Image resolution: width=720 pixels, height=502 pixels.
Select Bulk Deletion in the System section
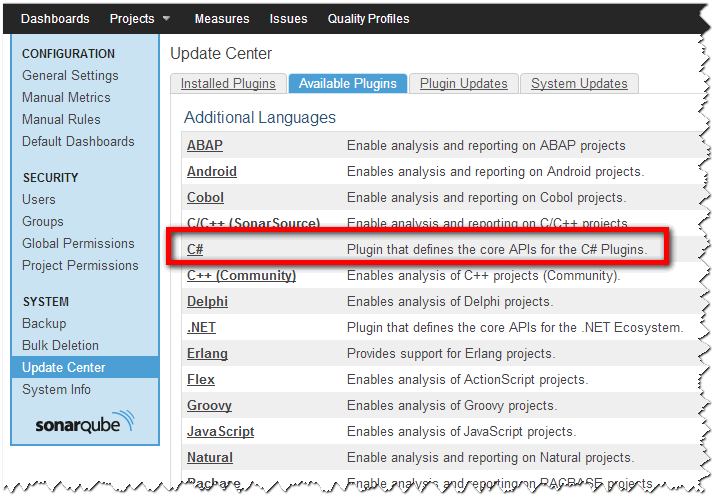pyautogui.click(x=60, y=345)
